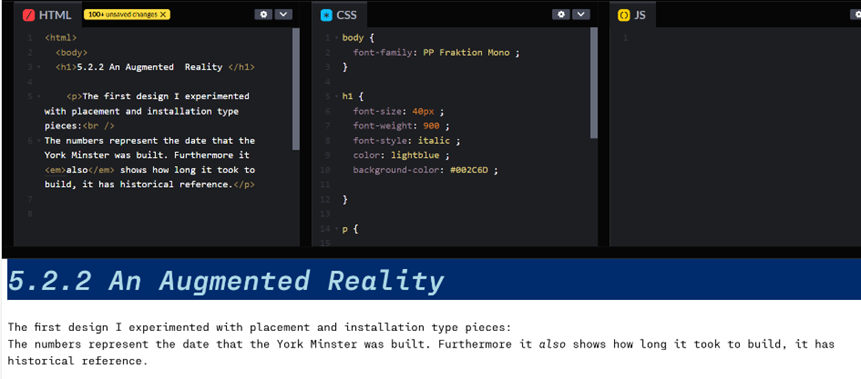Select the CSS editor tab title

click(346, 15)
